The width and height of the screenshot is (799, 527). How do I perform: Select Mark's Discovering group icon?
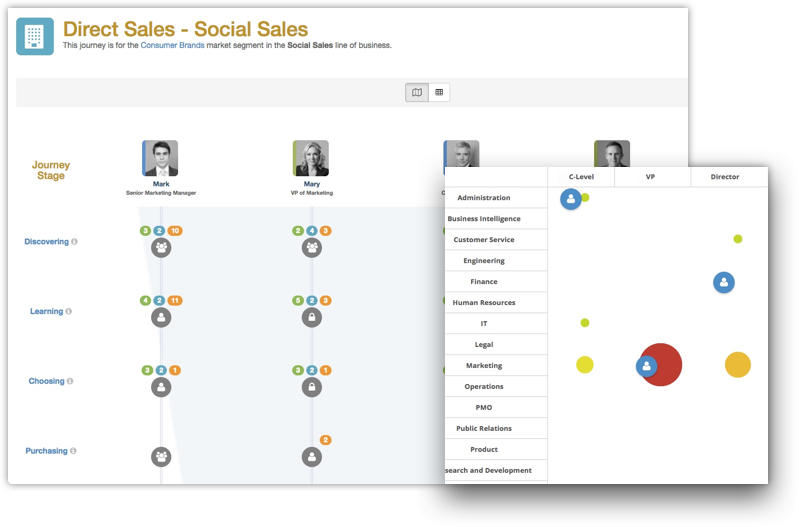click(161, 248)
